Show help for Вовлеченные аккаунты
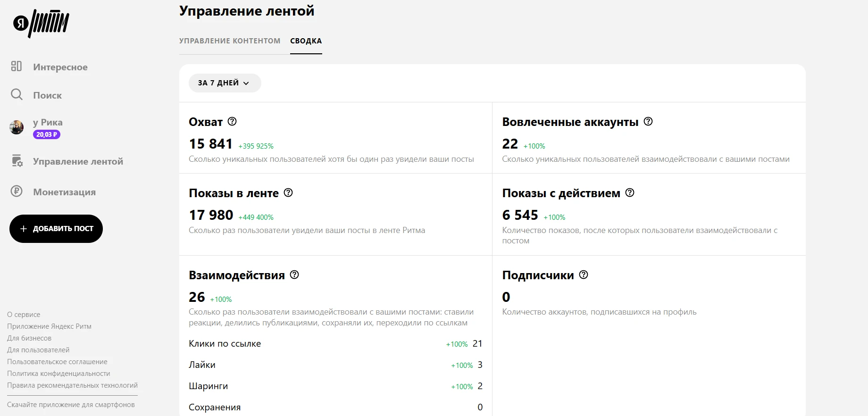 [x=648, y=121]
